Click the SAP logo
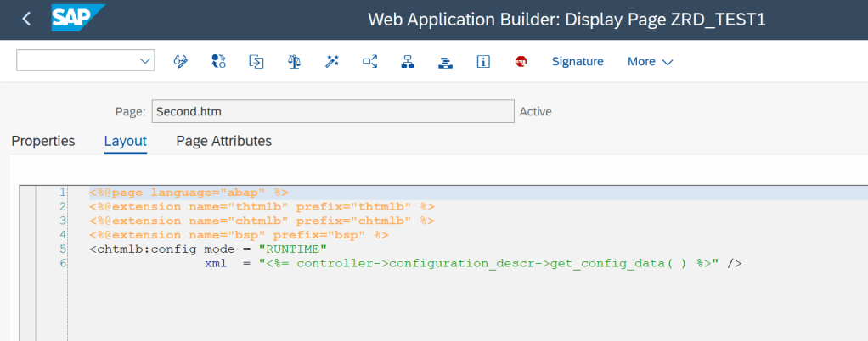Image resolution: width=868 pixels, height=341 pixels. [77, 18]
